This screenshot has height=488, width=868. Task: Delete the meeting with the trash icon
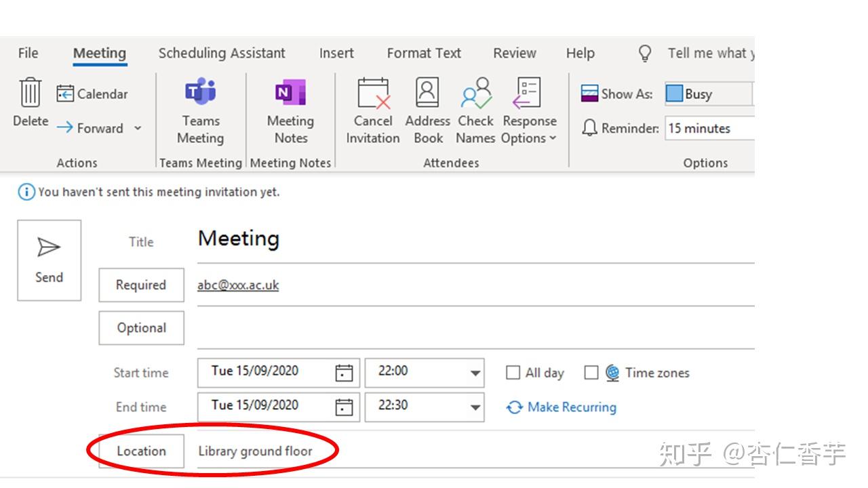pyautogui.click(x=31, y=102)
